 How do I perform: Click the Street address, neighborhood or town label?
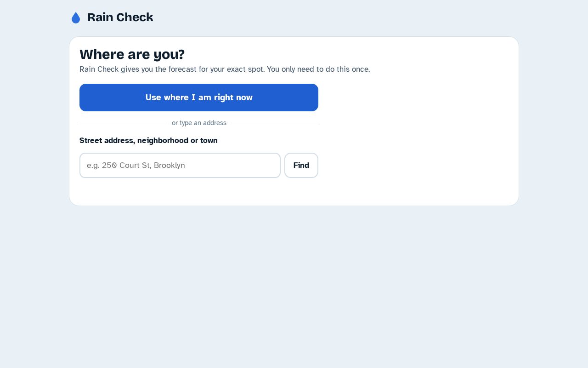click(148, 140)
